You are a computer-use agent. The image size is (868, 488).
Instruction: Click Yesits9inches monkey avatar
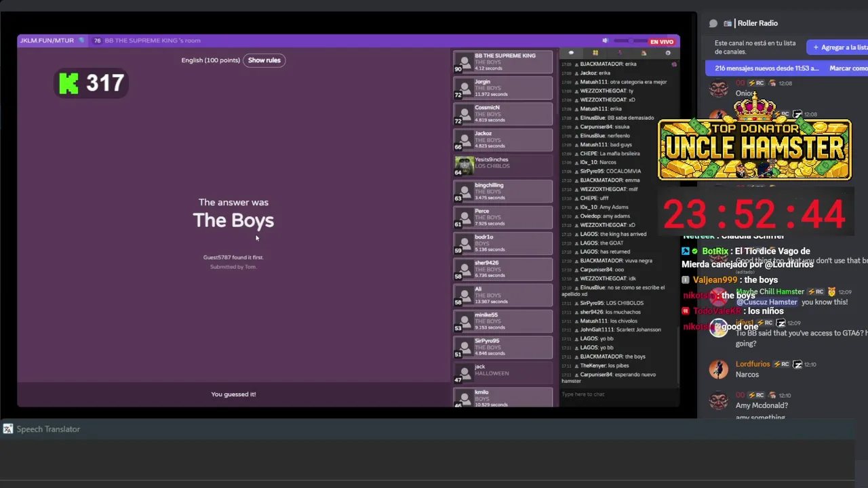pyautogui.click(x=464, y=165)
